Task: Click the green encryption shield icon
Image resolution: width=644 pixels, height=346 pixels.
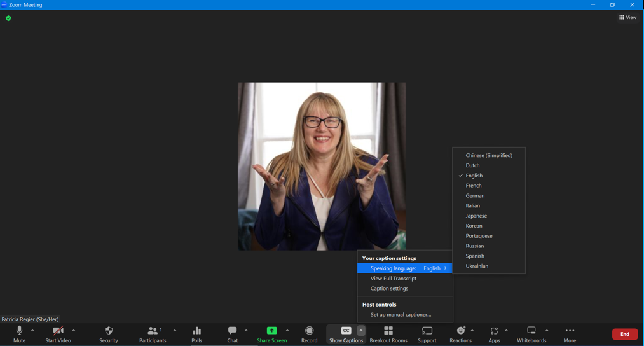Action: (8, 18)
